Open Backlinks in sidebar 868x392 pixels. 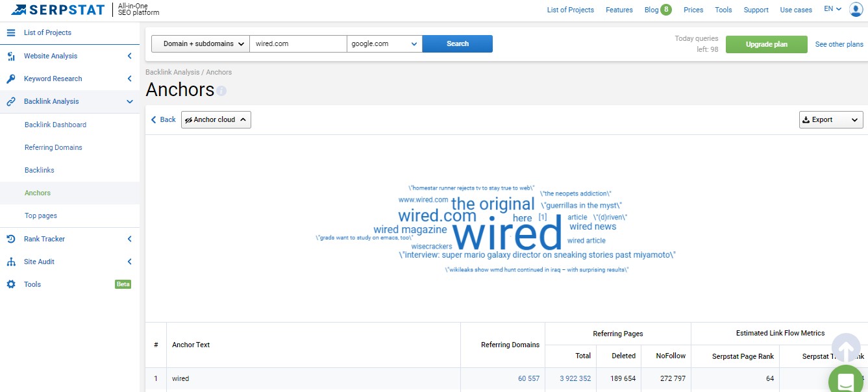tap(40, 170)
